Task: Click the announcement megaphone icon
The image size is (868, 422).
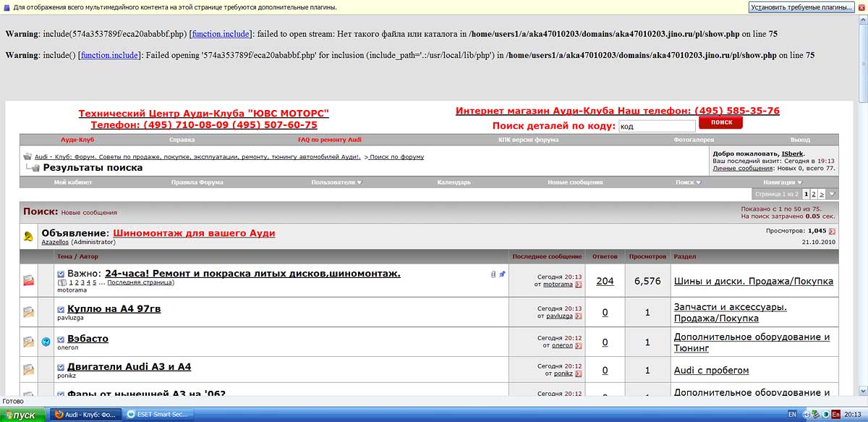Action: pyautogui.click(x=28, y=236)
